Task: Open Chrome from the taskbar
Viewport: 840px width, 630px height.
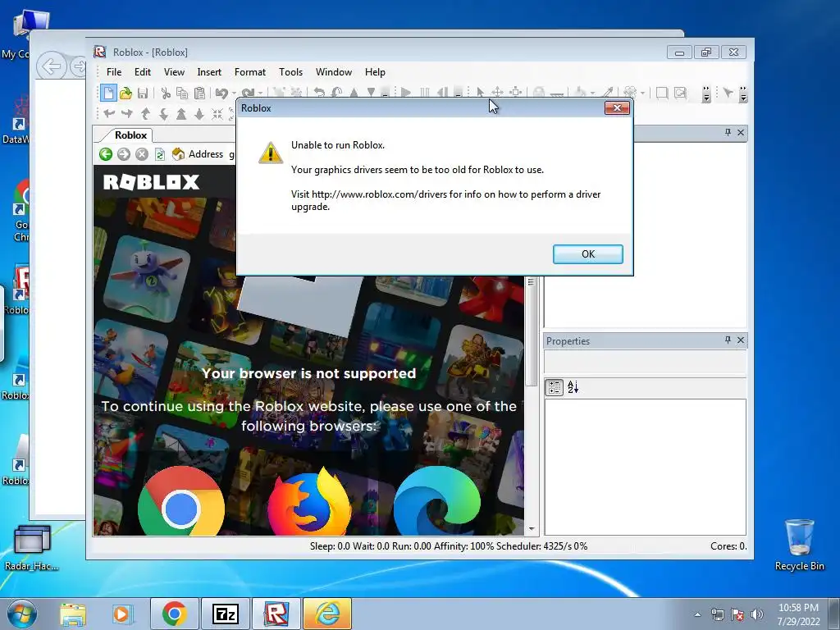Action: 175,614
